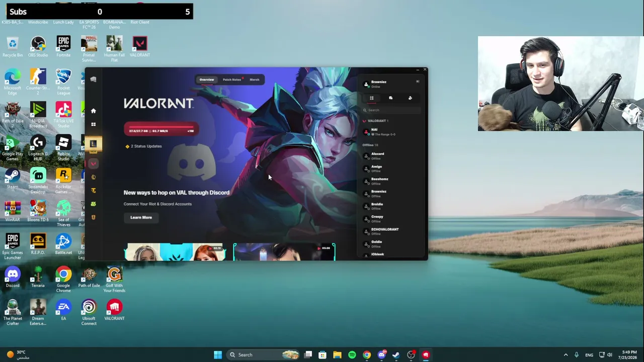
Task: Open the Riot Client home icon in the sidebar
Action: (x=93, y=111)
